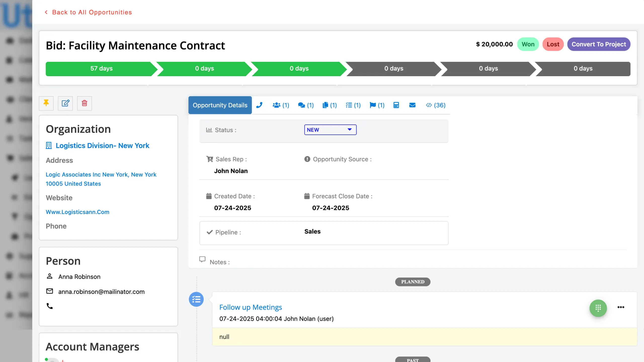The width and height of the screenshot is (644, 362).
Task: Open the email envelope tab icon
Action: (412, 105)
